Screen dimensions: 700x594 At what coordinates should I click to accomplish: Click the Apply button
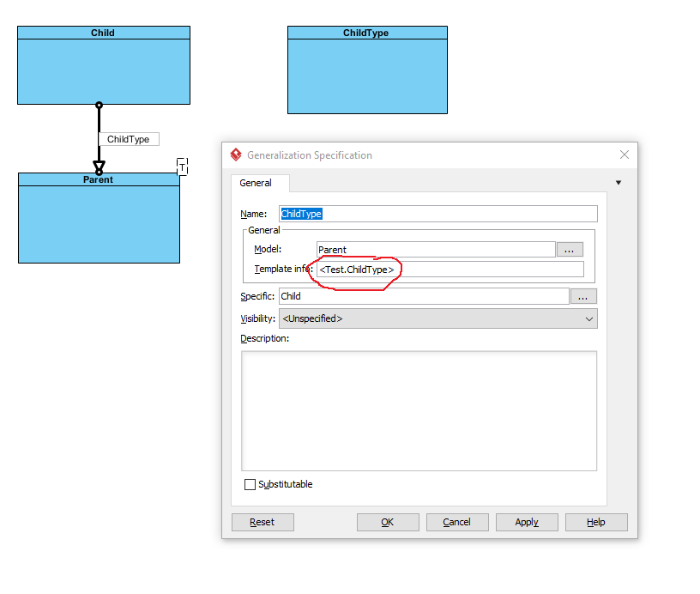point(527,522)
